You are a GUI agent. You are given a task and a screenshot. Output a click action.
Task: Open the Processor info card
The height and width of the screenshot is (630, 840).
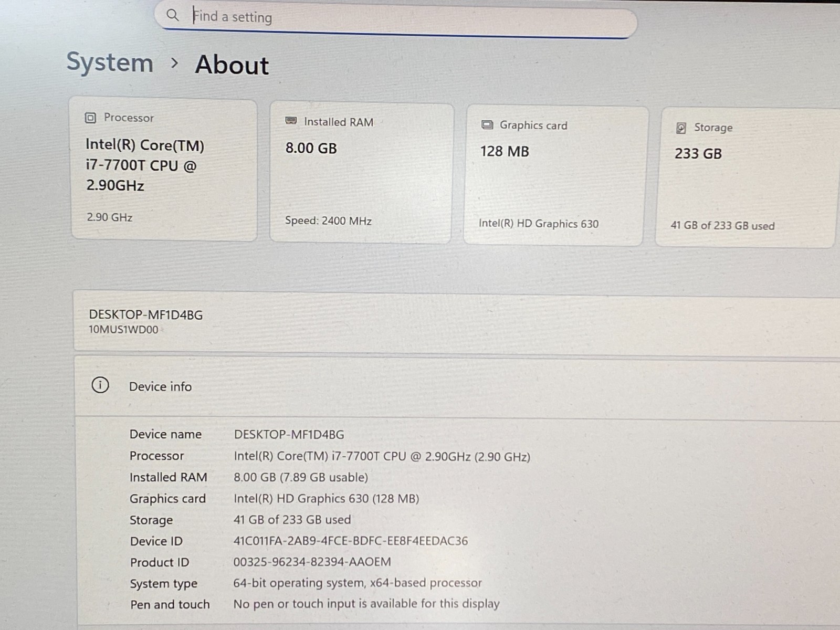click(164, 169)
